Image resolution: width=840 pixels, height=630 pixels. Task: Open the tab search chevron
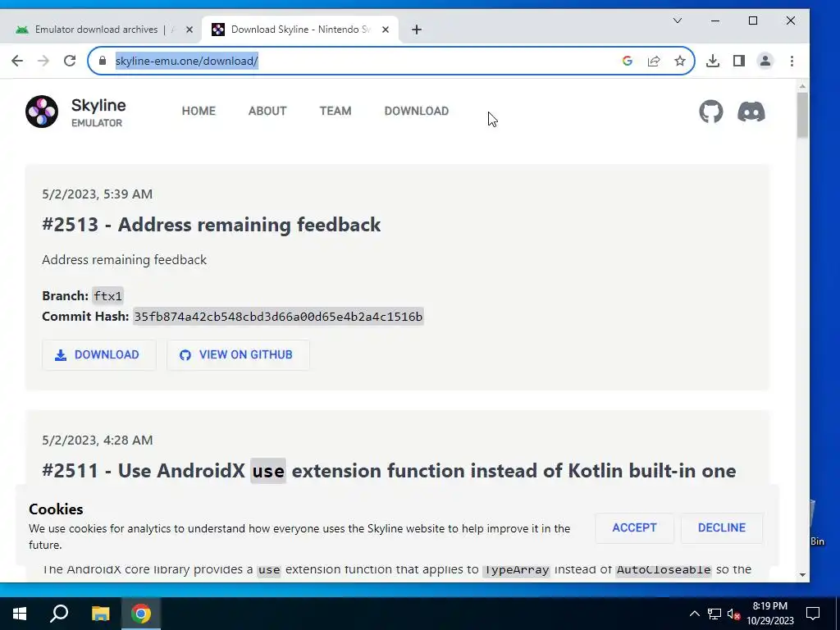click(677, 21)
